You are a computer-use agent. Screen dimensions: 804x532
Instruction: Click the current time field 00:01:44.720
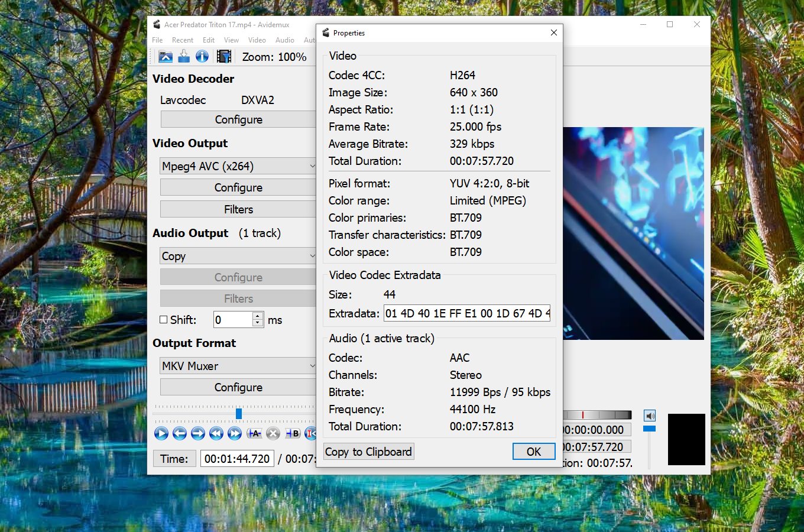pyautogui.click(x=237, y=459)
